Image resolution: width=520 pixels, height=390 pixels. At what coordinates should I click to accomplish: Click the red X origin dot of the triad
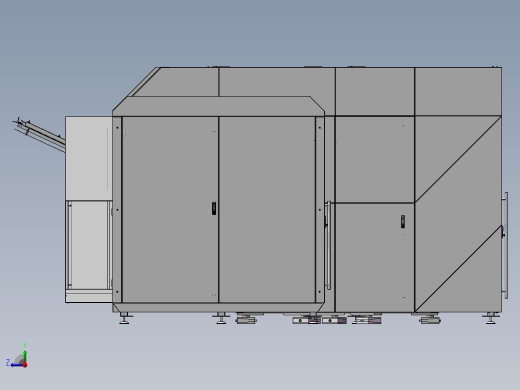(x=25, y=365)
